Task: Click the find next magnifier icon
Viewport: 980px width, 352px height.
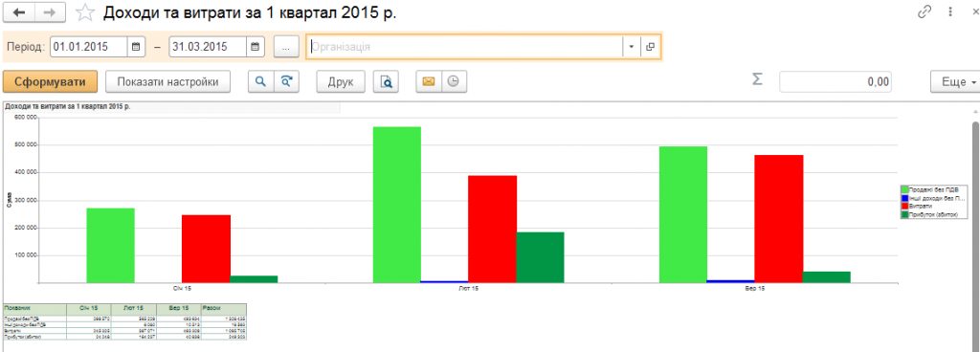Action: (x=286, y=81)
